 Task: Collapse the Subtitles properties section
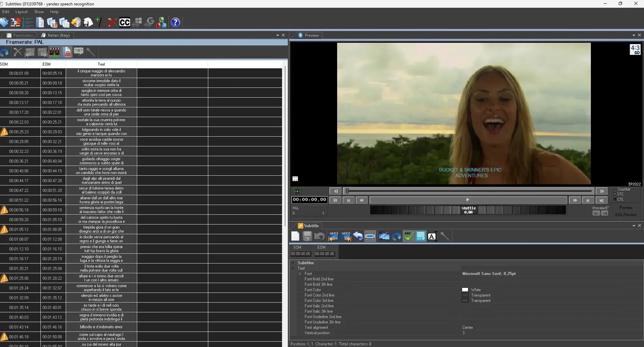click(293, 263)
